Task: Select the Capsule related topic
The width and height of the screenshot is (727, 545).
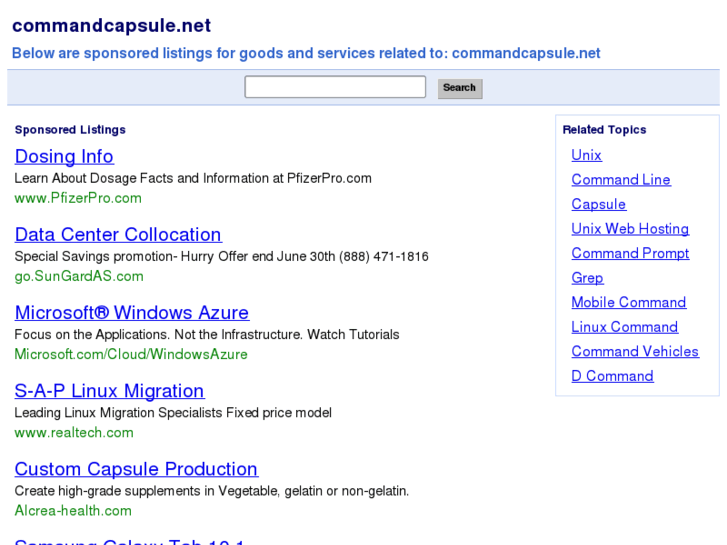Action: (x=599, y=204)
